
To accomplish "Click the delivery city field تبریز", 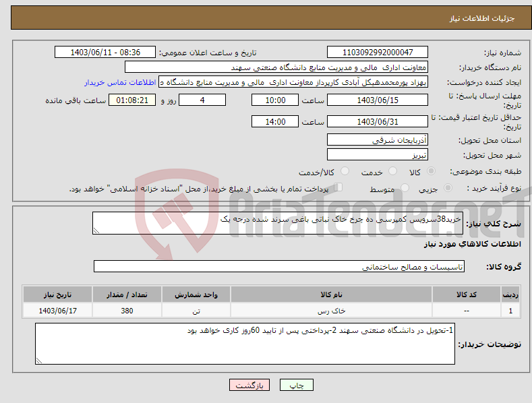I will click(378, 155).
